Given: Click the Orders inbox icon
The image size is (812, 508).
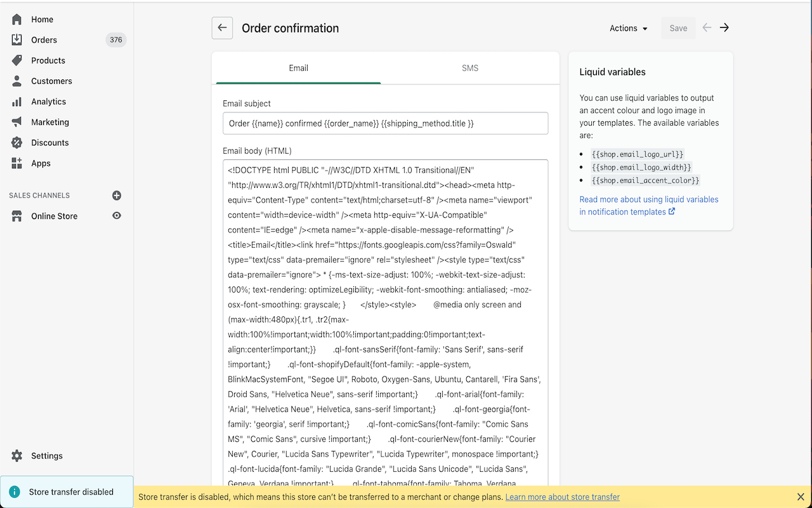Looking at the screenshot, I should pos(17,40).
